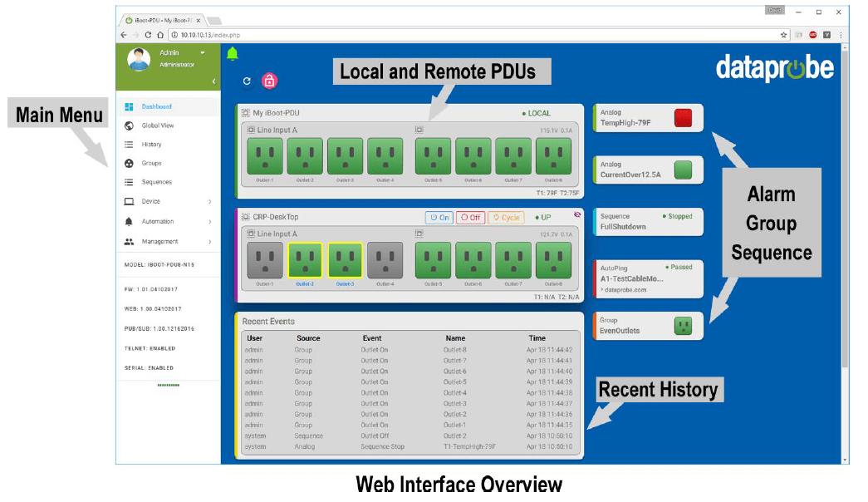Open Sequences via its sidebar icon
Screen dimensions: 868x502
130,182
